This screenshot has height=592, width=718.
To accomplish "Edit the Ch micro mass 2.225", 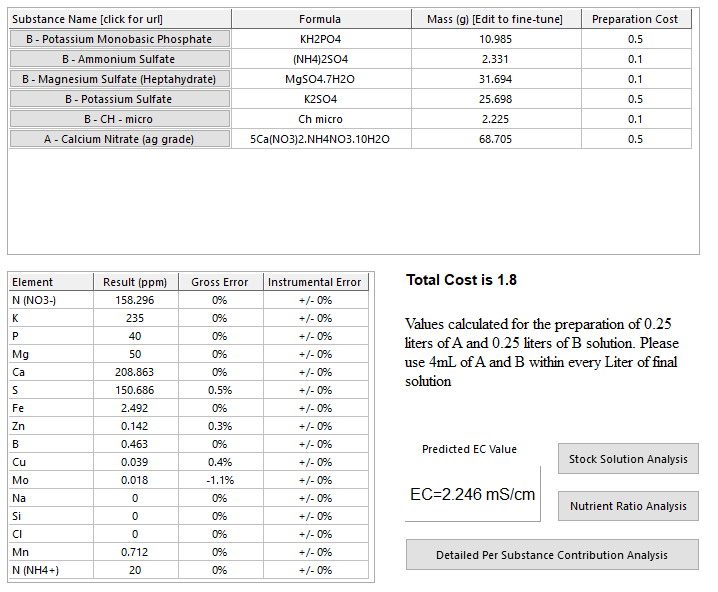I will tap(496, 119).
